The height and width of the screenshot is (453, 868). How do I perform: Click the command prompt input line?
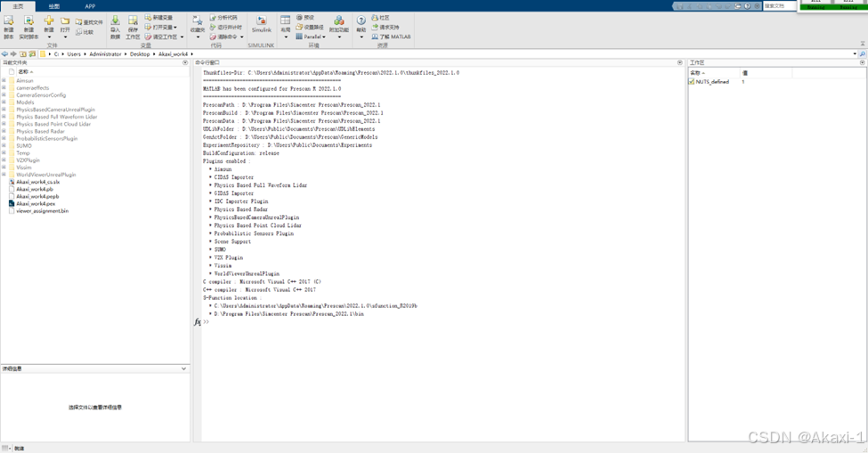click(442, 322)
